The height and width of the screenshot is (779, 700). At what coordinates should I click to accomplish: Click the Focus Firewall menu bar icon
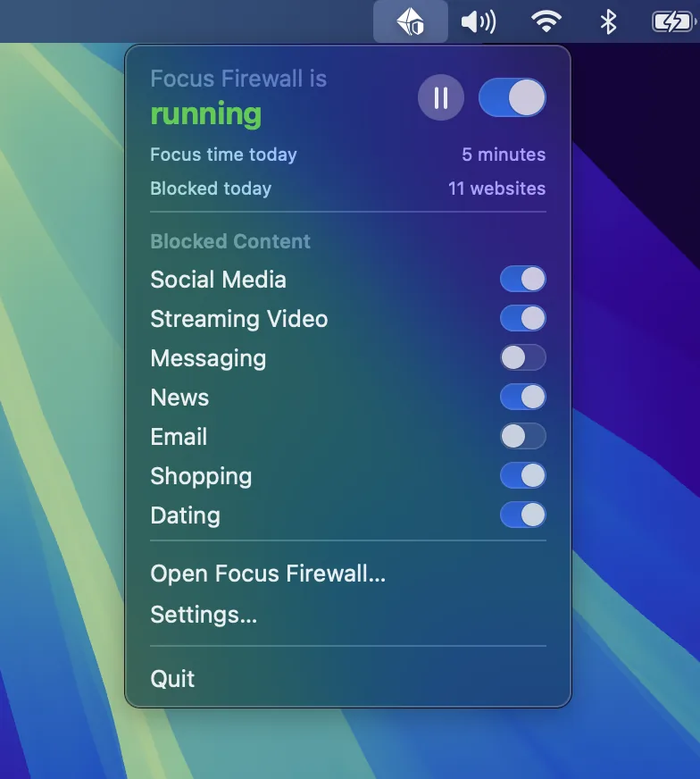[x=410, y=21]
